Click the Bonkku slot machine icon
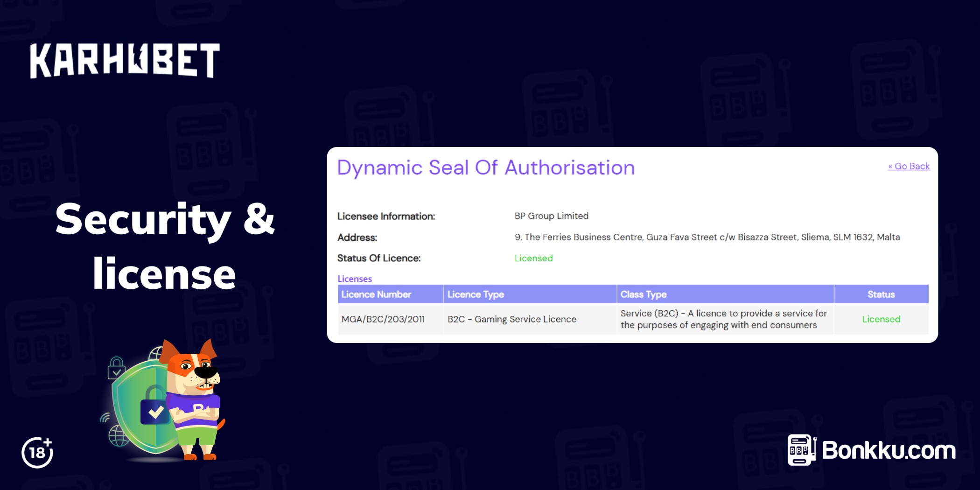The height and width of the screenshot is (490, 980). (801, 450)
